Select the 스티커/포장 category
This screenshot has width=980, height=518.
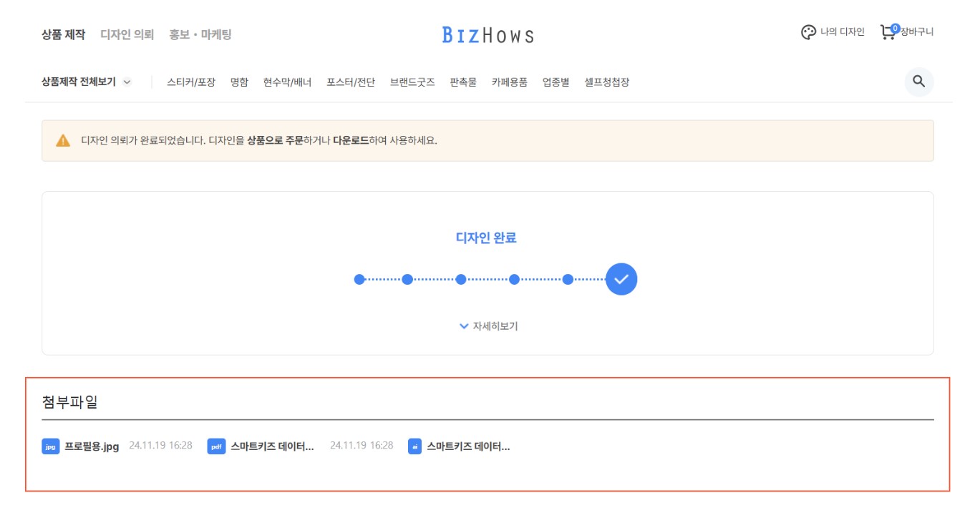190,82
